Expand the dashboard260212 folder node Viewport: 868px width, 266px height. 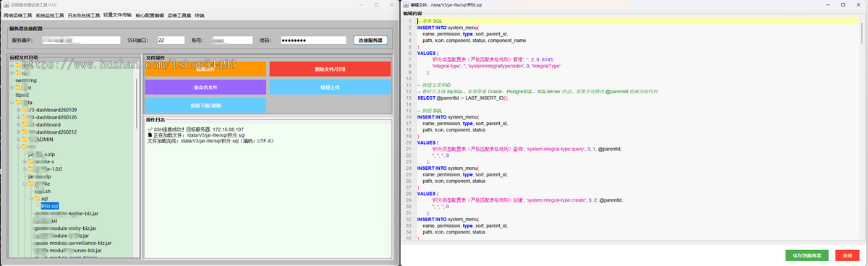pyautogui.click(x=18, y=132)
